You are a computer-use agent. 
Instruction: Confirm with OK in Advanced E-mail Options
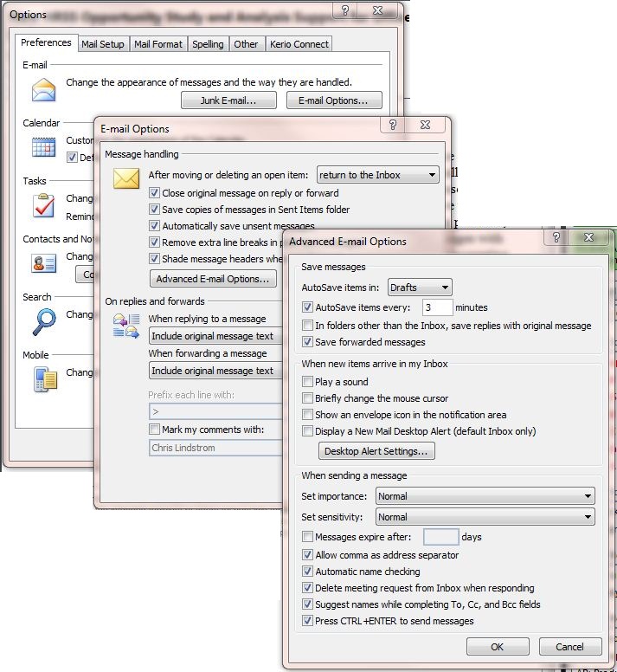coord(498,647)
